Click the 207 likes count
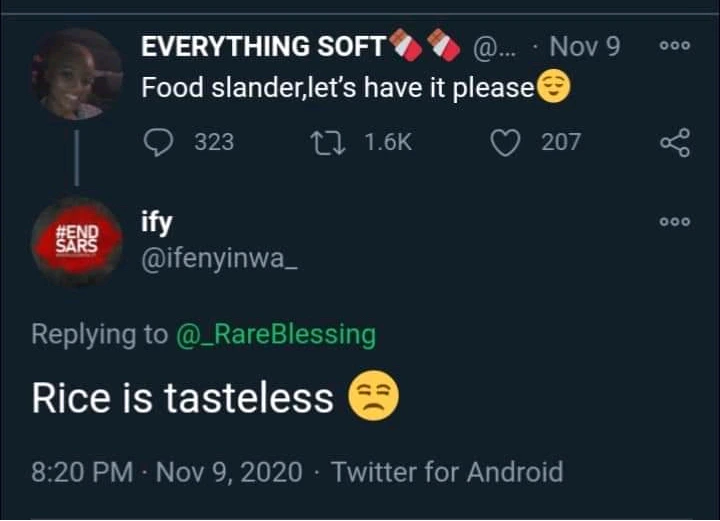Screen dimensions: 720x521 point(560,143)
